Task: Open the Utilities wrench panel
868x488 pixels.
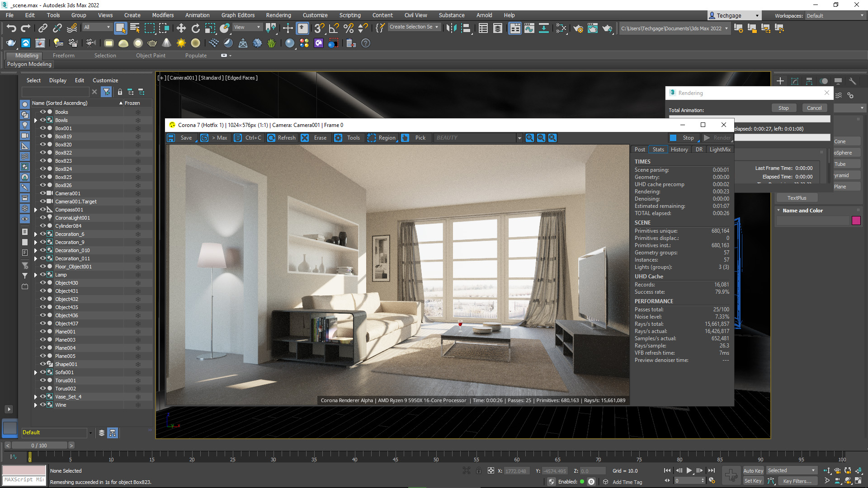Action: point(853,81)
